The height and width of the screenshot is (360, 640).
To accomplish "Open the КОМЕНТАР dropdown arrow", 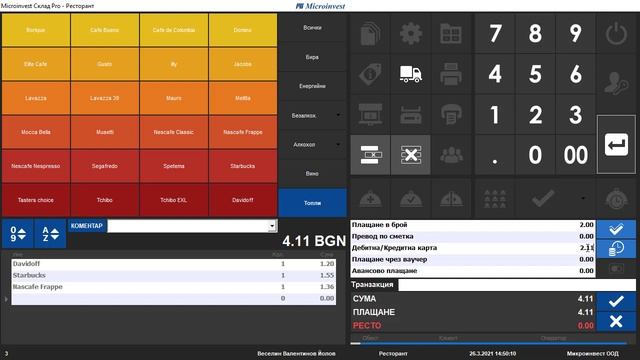I will click(272, 226).
